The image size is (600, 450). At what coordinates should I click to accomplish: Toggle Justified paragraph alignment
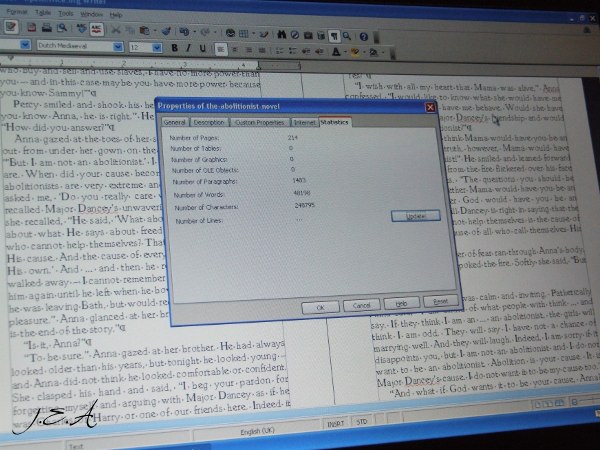pyautogui.click(x=262, y=51)
